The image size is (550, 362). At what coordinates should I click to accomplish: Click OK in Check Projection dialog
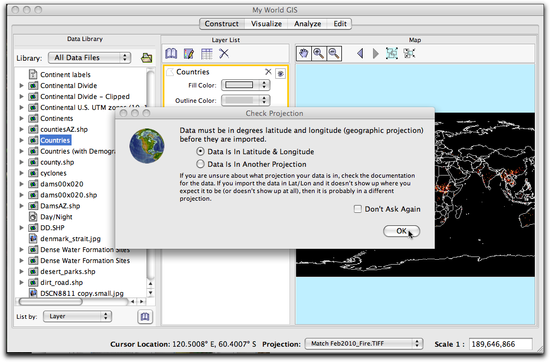(x=401, y=231)
